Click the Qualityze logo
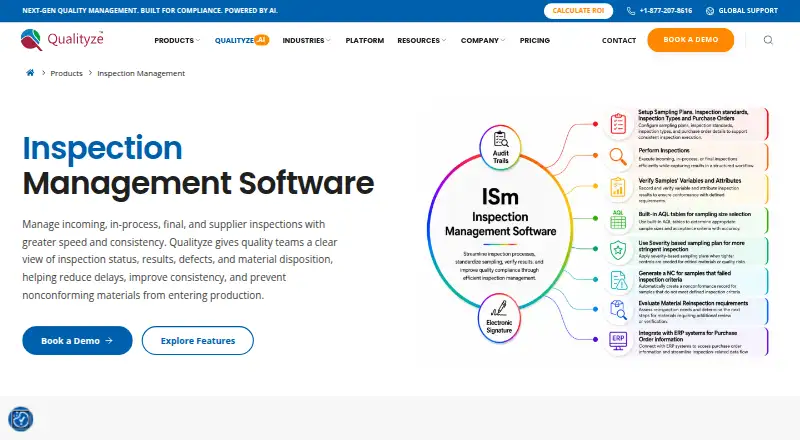 coord(62,40)
